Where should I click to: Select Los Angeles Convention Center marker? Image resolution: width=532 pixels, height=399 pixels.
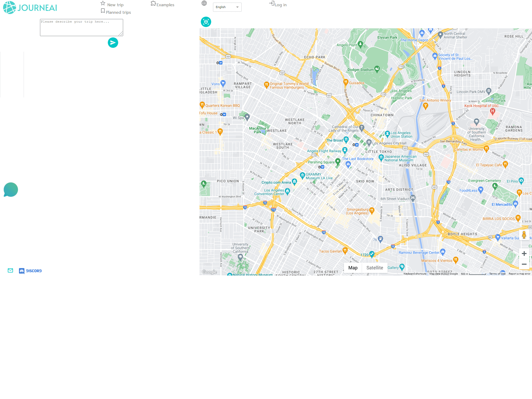click(x=287, y=191)
